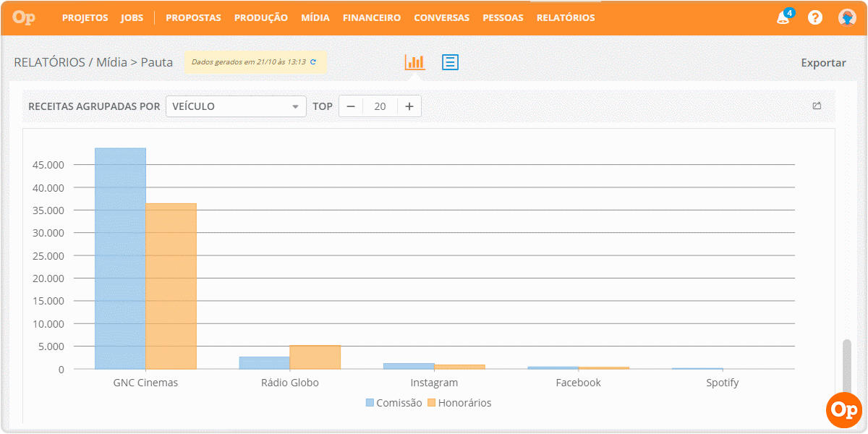
Task: Click the GNC Cinemas blue Comissão bar
Action: (120, 258)
